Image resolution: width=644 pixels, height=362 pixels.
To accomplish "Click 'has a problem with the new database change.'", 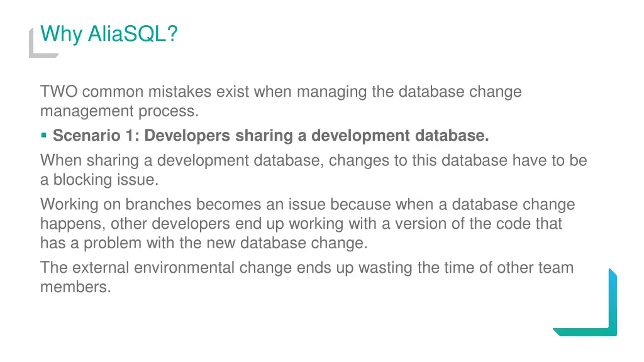I will tap(204, 243).
